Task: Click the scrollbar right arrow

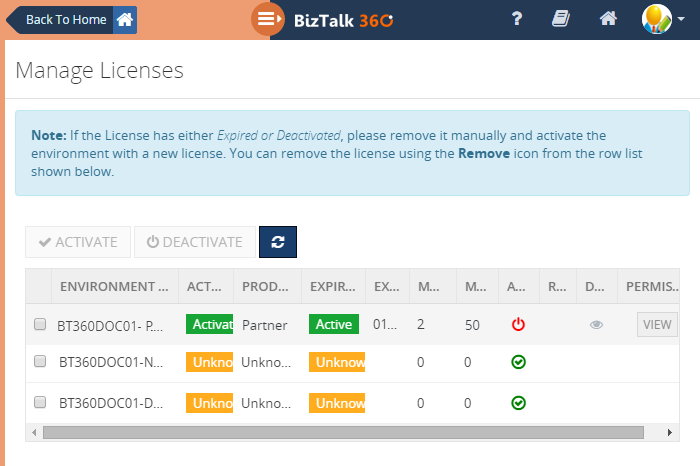Action: [x=670, y=432]
